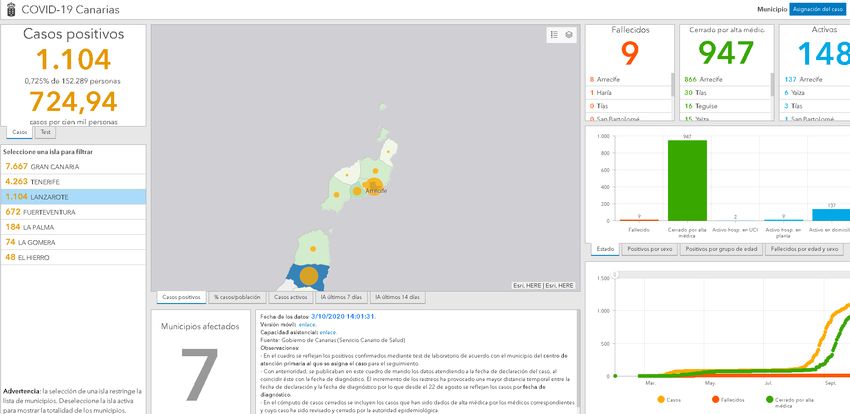Click the Fallecidos list scrollbar
This screenshot has height=414, width=850.
673,85
